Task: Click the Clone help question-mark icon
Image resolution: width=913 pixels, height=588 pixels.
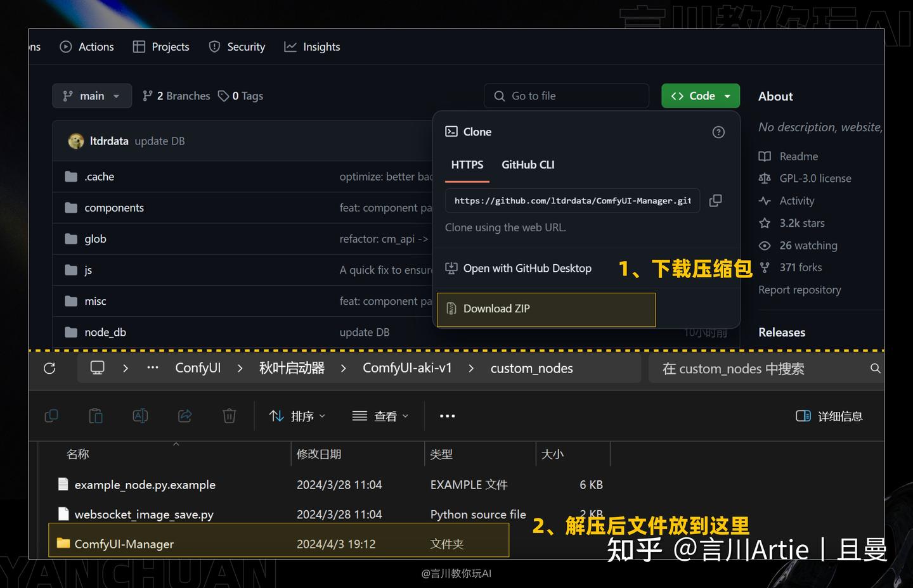Action: coord(718,132)
